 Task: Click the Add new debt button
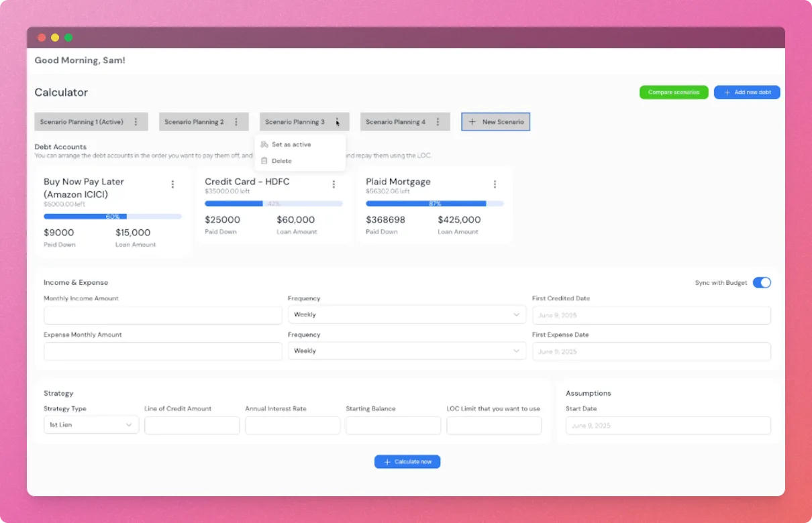[746, 93]
